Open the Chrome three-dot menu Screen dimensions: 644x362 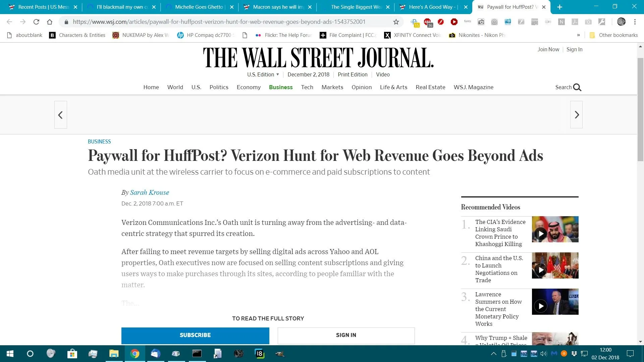635,22
